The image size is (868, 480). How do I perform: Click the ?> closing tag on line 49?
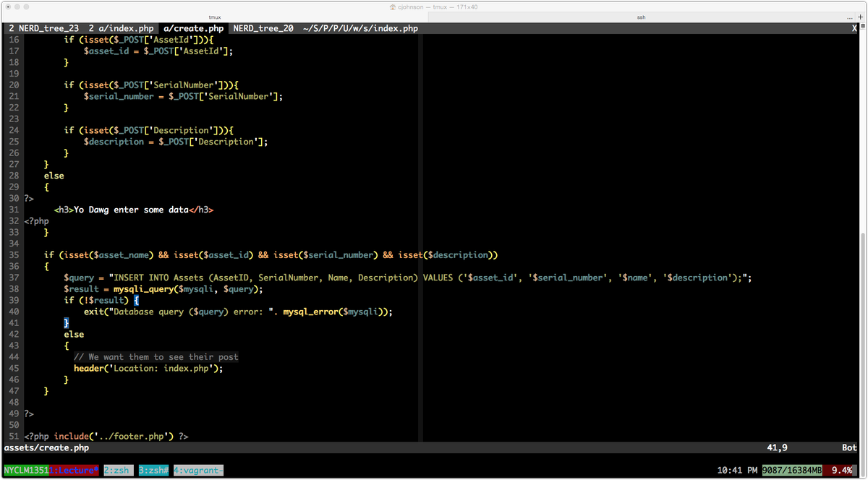click(29, 414)
